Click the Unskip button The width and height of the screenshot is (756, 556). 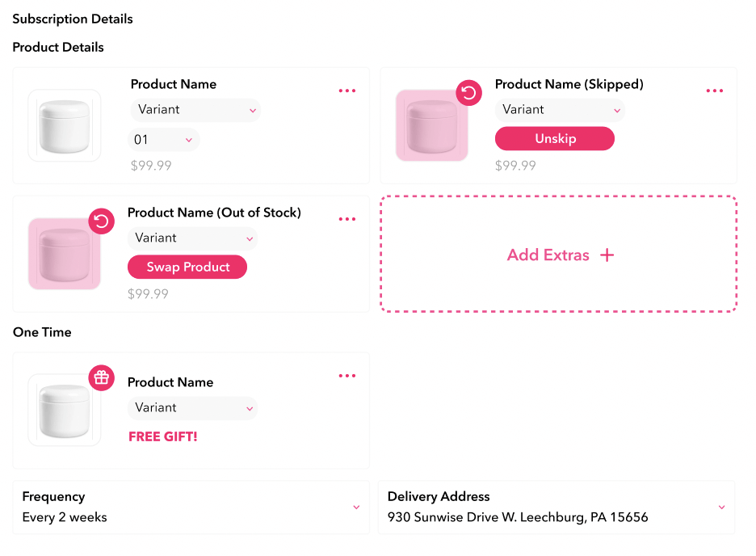[x=554, y=138]
